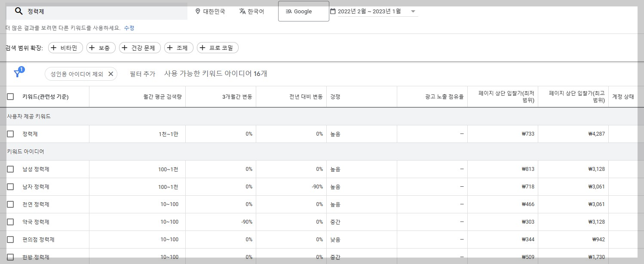644x264 pixels.
Task: Click the language icon beside 한국어
Action: (242, 11)
